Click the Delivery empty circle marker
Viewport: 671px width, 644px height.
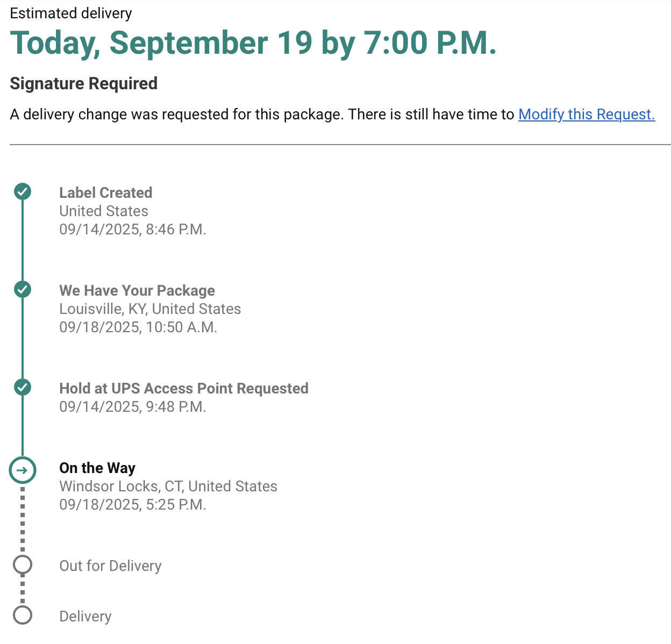click(23, 615)
